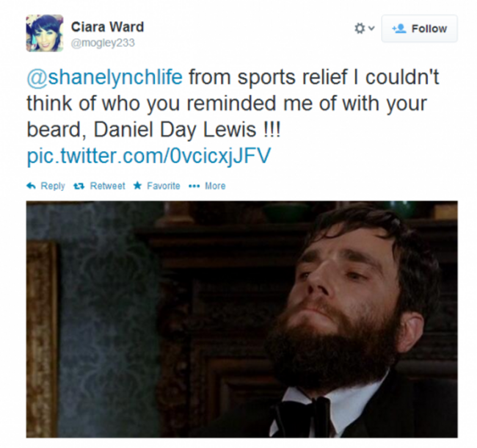Follow the user with the Follow button

point(420,29)
